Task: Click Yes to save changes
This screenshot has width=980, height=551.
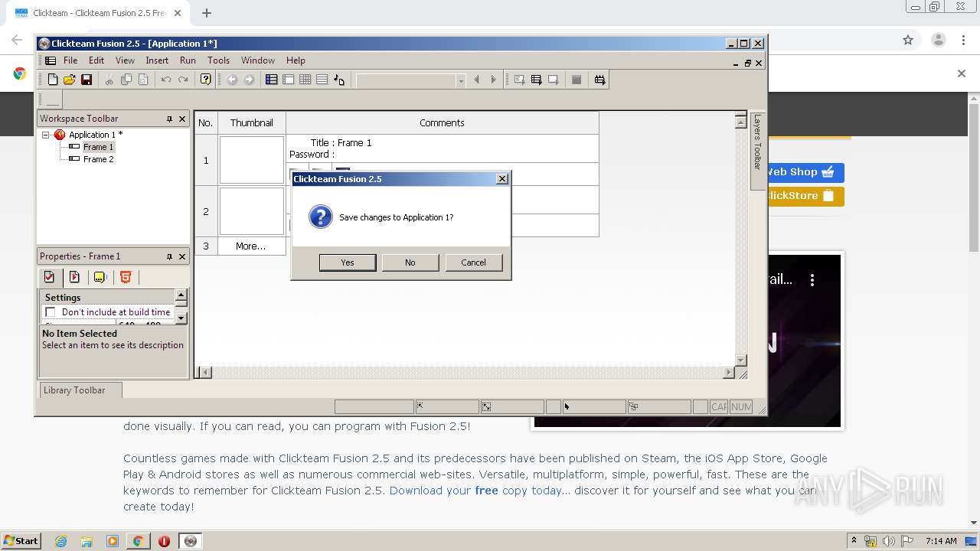Action: (348, 262)
